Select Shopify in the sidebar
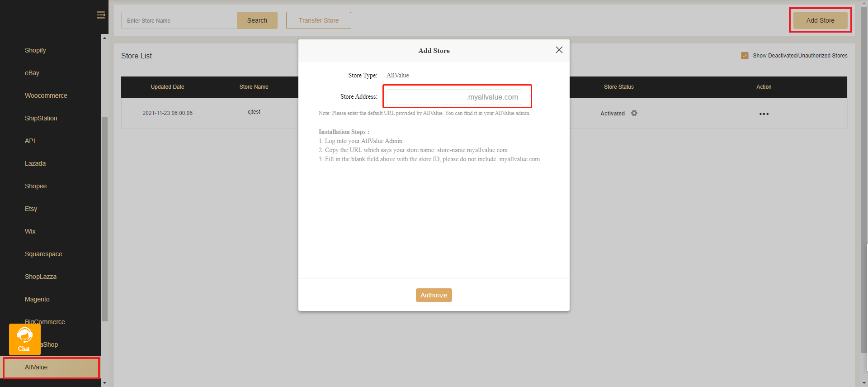The image size is (868, 387). pos(35,50)
